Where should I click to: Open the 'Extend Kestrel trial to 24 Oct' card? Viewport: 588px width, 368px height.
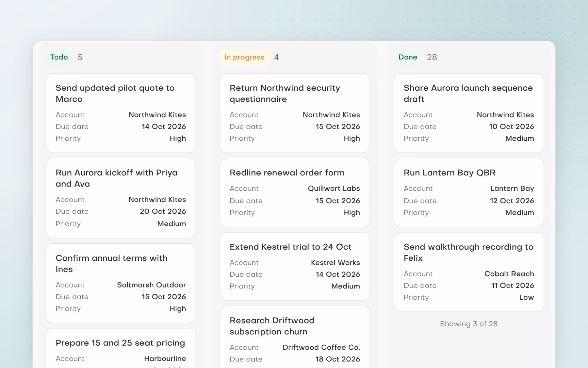pyautogui.click(x=295, y=267)
